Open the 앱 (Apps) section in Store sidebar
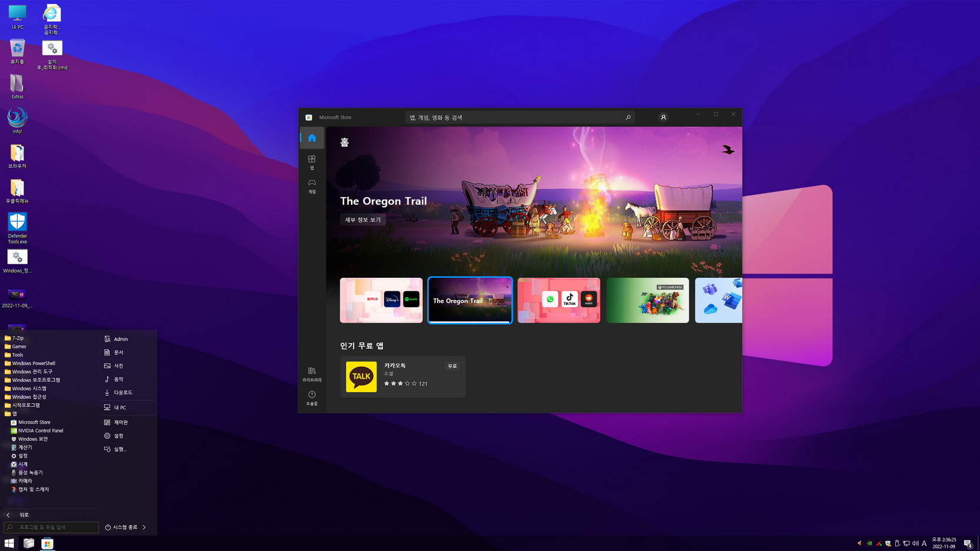980x551 pixels. (x=312, y=162)
